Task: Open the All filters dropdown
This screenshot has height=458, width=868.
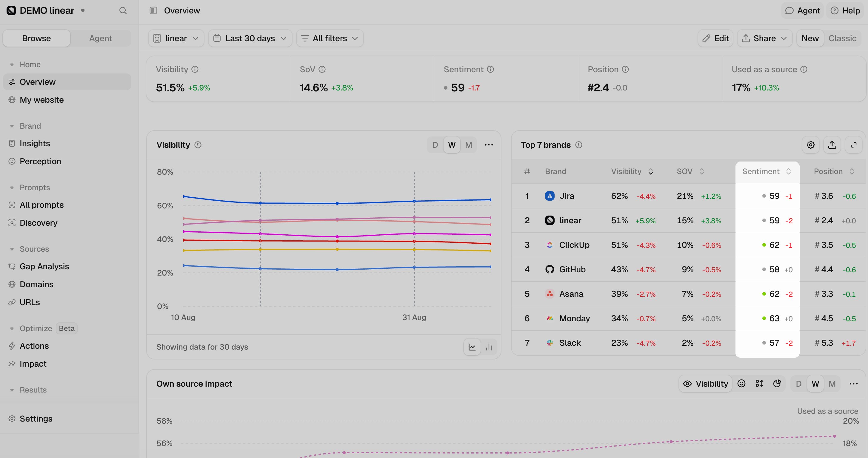Action: 330,39
